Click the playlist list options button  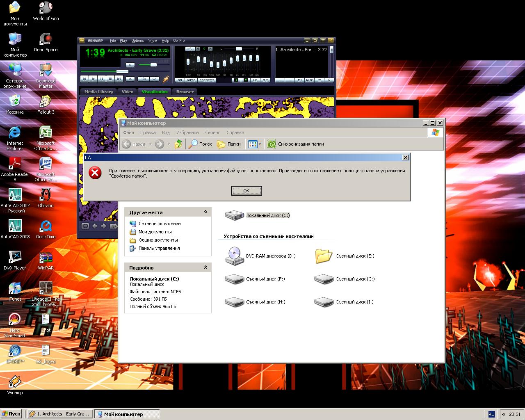click(x=320, y=80)
